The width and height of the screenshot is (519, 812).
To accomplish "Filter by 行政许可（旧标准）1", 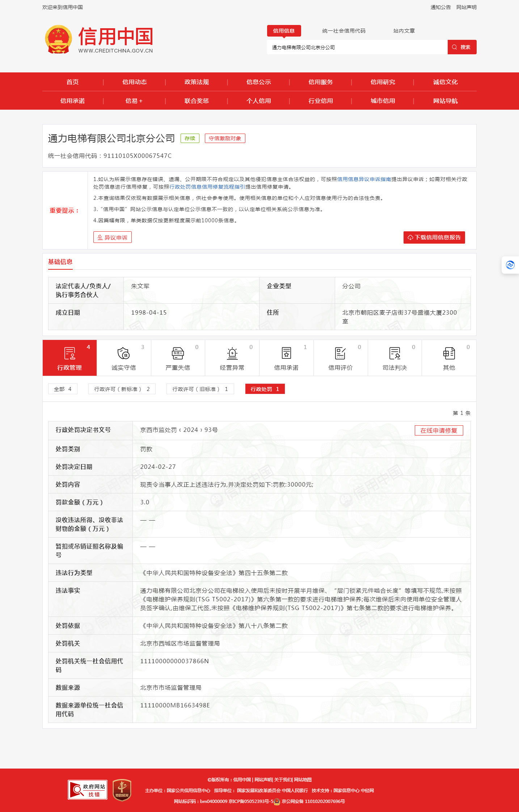I will (200, 389).
